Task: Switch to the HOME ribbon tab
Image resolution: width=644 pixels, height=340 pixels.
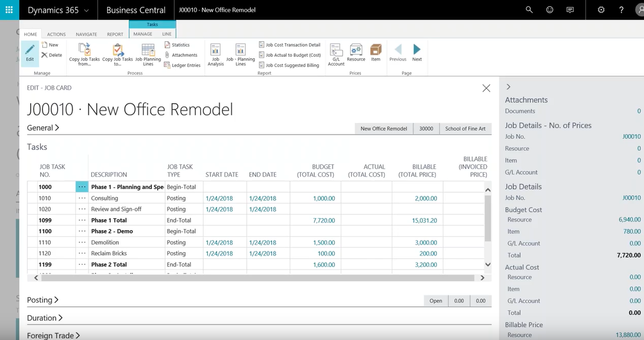Action: click(x=30, y=34)
